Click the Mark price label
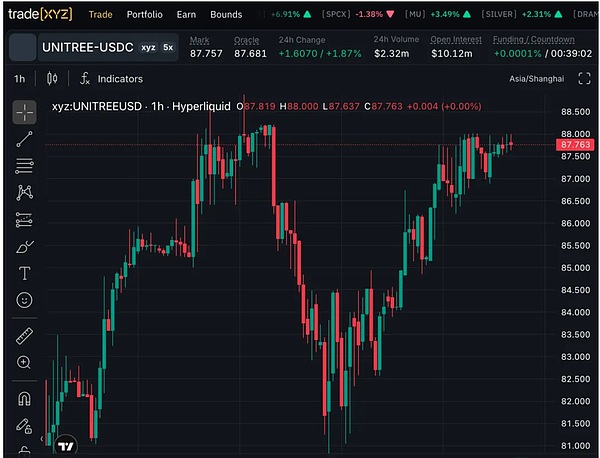Image resolution: width=600 pixels, height=458 pixels. tap(199, 40)
